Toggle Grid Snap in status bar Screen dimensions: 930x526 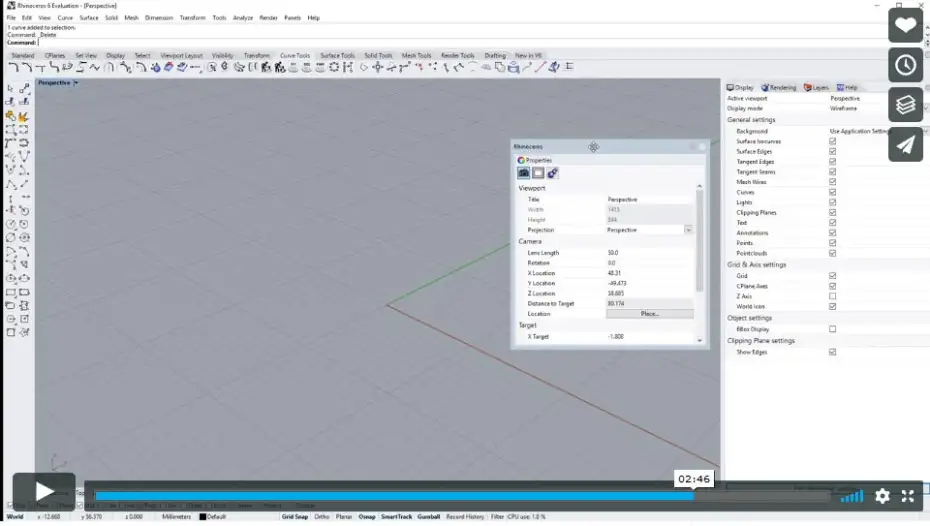point(295,517)
